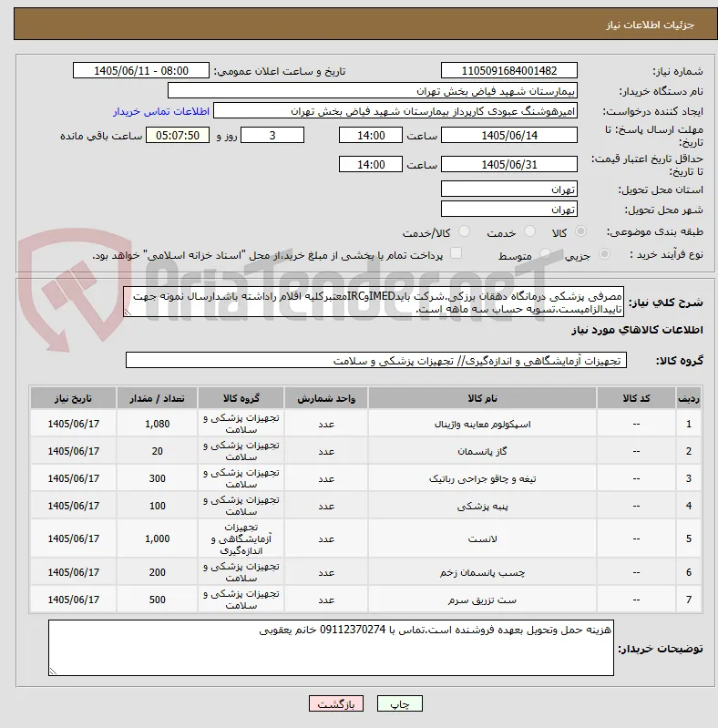718x728 pixels.
Task: Click quantity 300 in row 3
Action: pyautogui.click(x=158, y=478)
